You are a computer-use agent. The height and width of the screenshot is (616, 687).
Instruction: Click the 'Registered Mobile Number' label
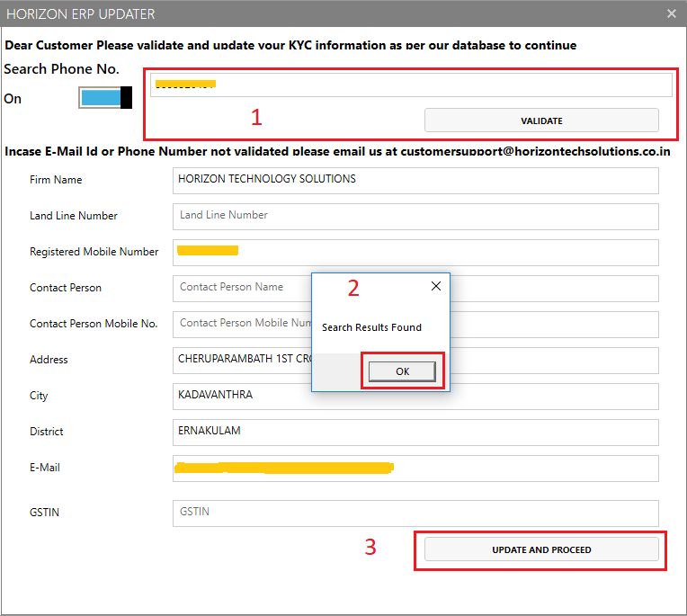pos(94,252)
